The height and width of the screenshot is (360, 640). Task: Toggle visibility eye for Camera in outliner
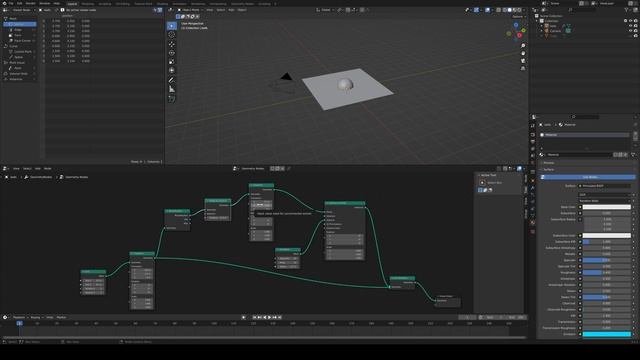631,31
